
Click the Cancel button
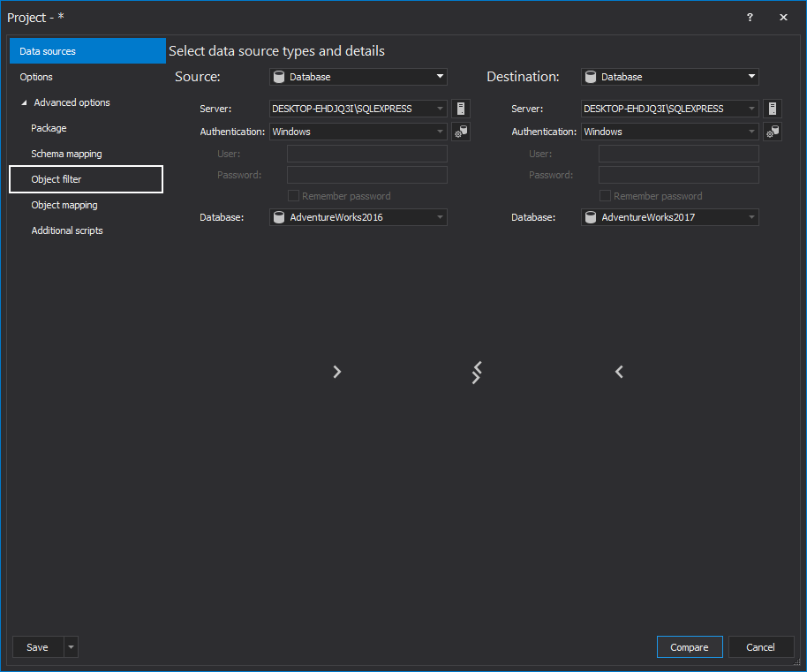pyautogui.click(x=761, y=646)
